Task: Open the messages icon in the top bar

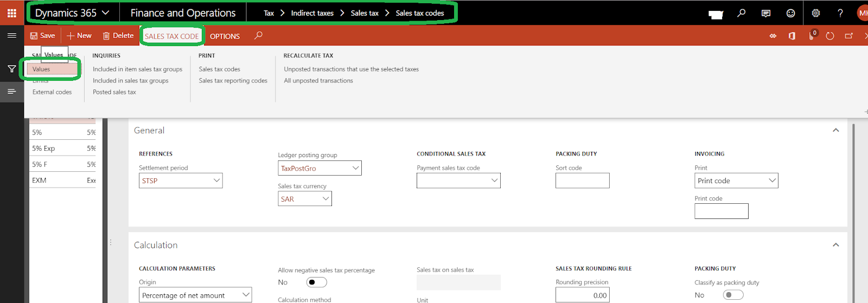Action: tap(766, 13)
